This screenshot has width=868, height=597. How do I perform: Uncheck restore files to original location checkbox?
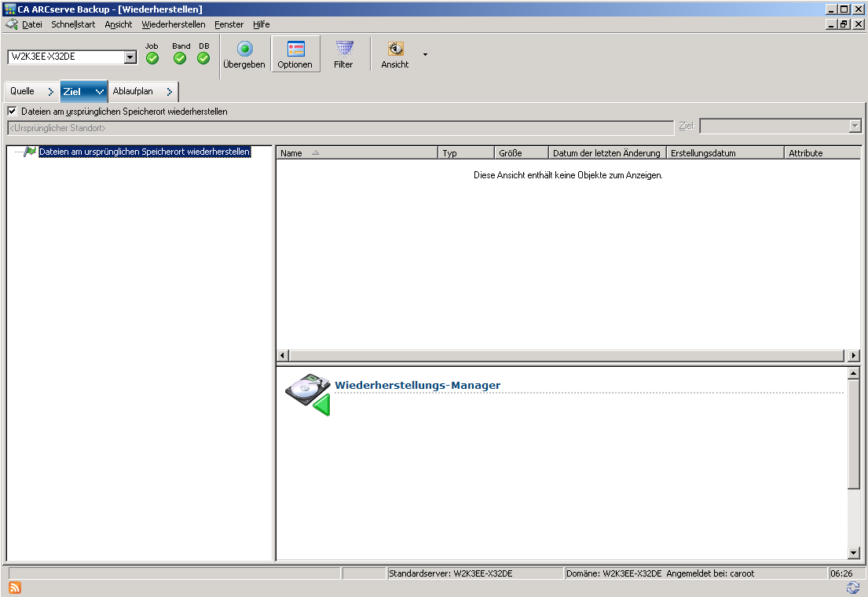point(12,112)
